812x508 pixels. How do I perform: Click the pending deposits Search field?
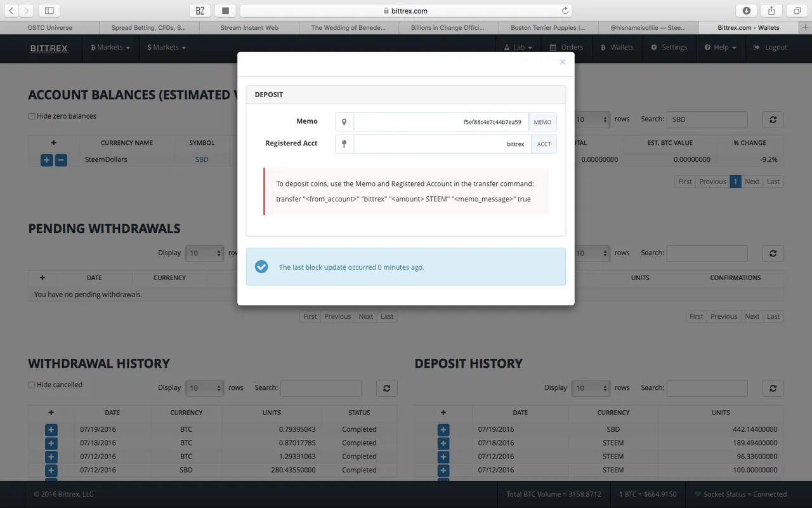707,253
